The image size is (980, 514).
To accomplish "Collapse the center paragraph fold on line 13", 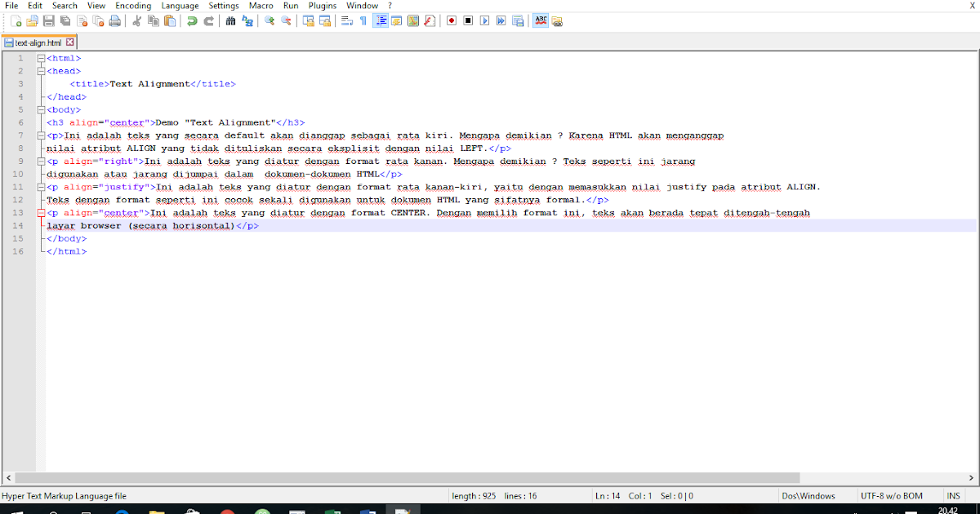I will pyautogui.click(x=41, y=212).
